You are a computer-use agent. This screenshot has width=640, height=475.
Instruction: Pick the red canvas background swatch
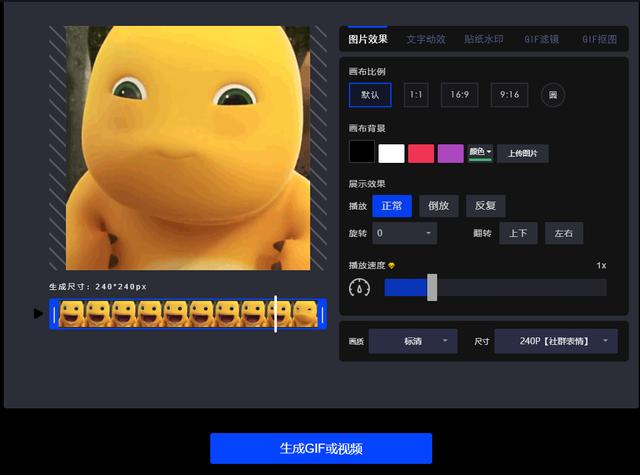point(421,153)
